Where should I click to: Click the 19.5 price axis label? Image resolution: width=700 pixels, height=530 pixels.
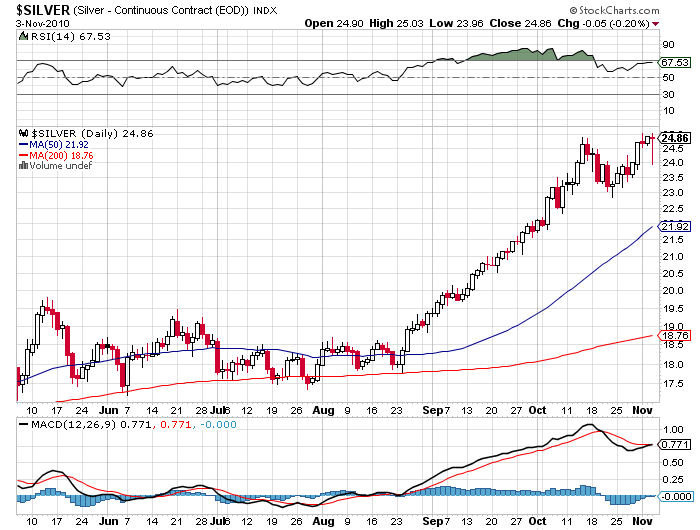point(672,309)
